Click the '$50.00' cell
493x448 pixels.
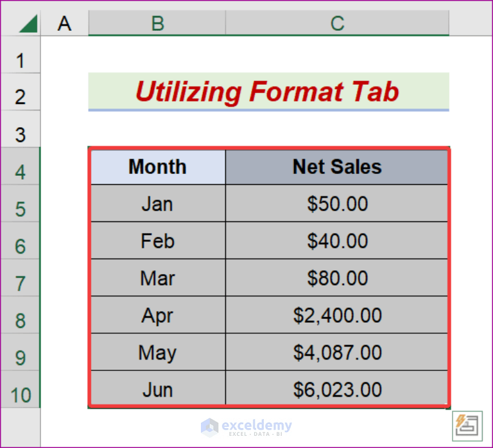coord(337,203)
